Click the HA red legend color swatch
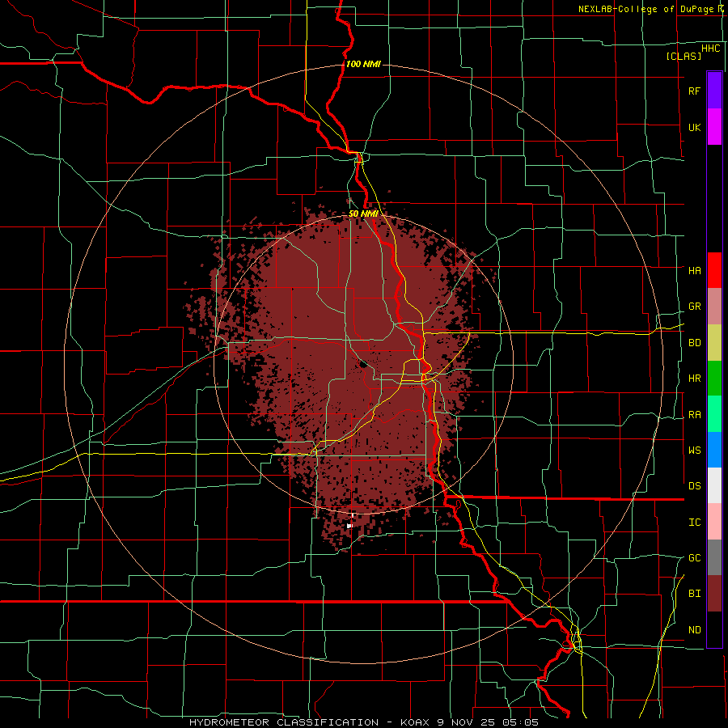Screen dimensions: 728x728 click(714, 270)
